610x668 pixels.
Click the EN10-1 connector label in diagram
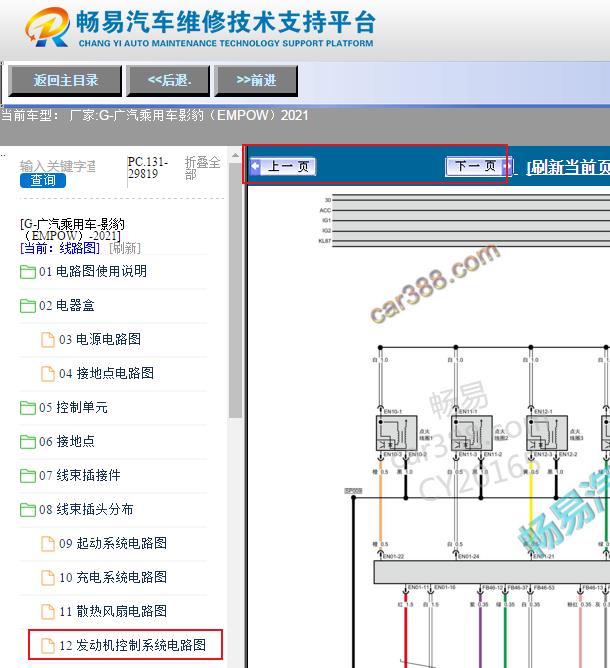(393, 412)
